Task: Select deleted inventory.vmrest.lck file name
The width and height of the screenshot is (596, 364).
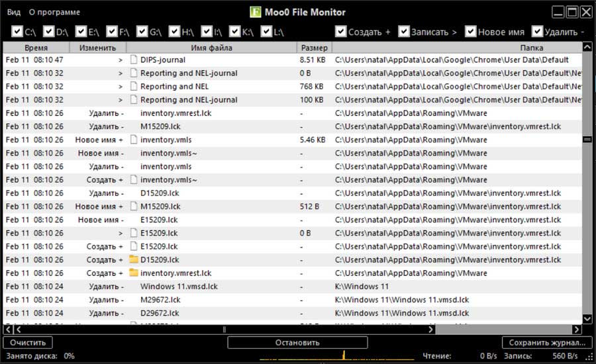Action: click(176, 113)
